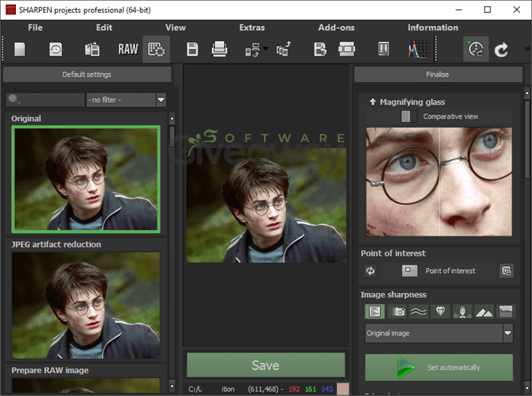Select the JPEG artifact reduction preset thumbnail
This screenshot has width=532, height=396.
point(86,305)
